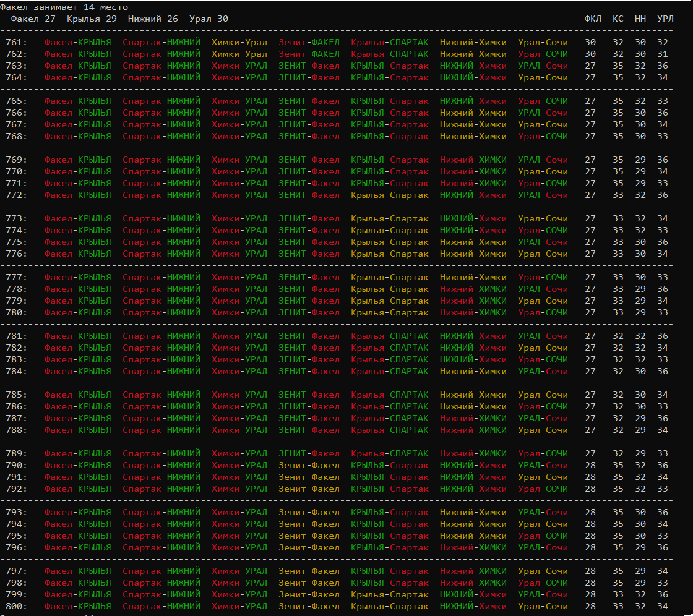Click the ФКЛ value 28 in row 791

[x=590, y=477]
